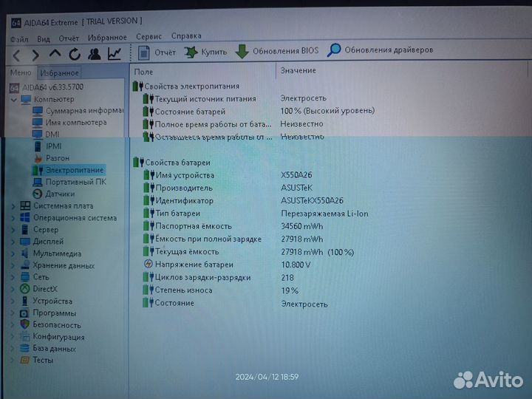Click the Отчёт report toolbar button

click(157, 52)
